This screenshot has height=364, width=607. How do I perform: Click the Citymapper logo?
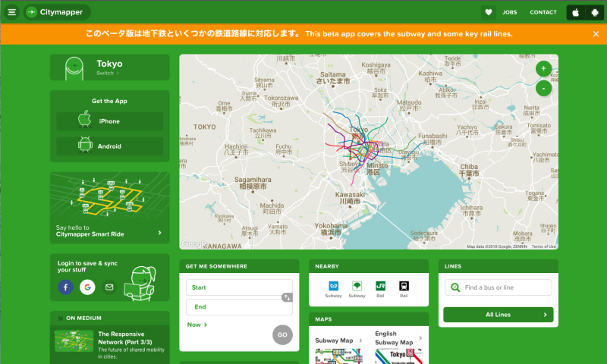57,12
